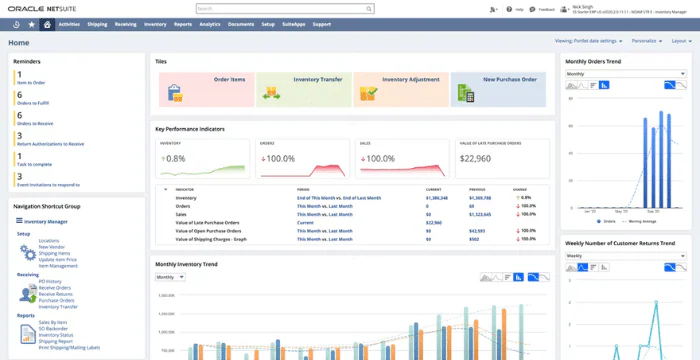Click the Help question mark icon
The height and width of the screenshot is (360, 700).
[509, 9]
